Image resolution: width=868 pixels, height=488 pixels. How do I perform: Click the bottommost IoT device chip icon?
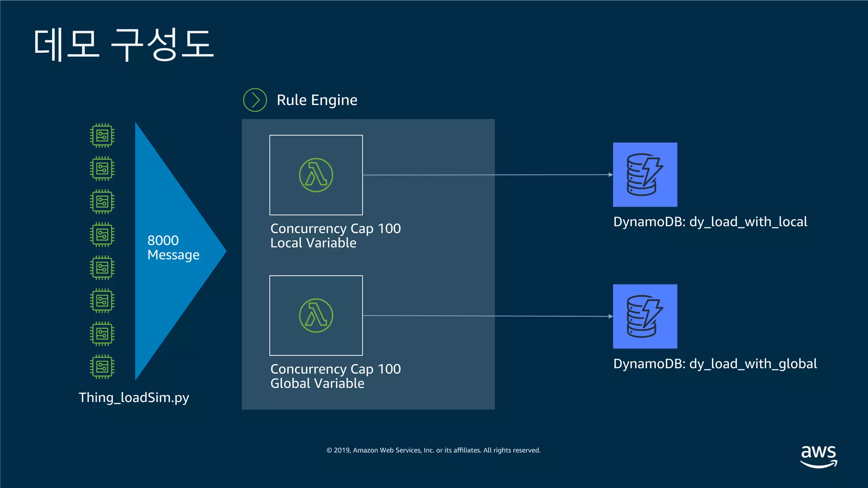(102, 366)
